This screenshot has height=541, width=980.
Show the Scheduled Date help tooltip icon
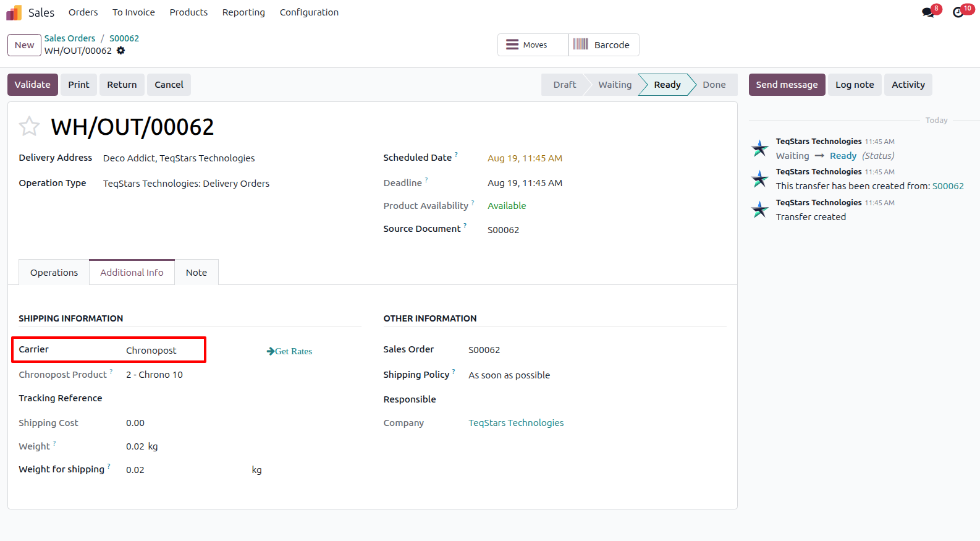pyautogui.click(x=456, y=154)
